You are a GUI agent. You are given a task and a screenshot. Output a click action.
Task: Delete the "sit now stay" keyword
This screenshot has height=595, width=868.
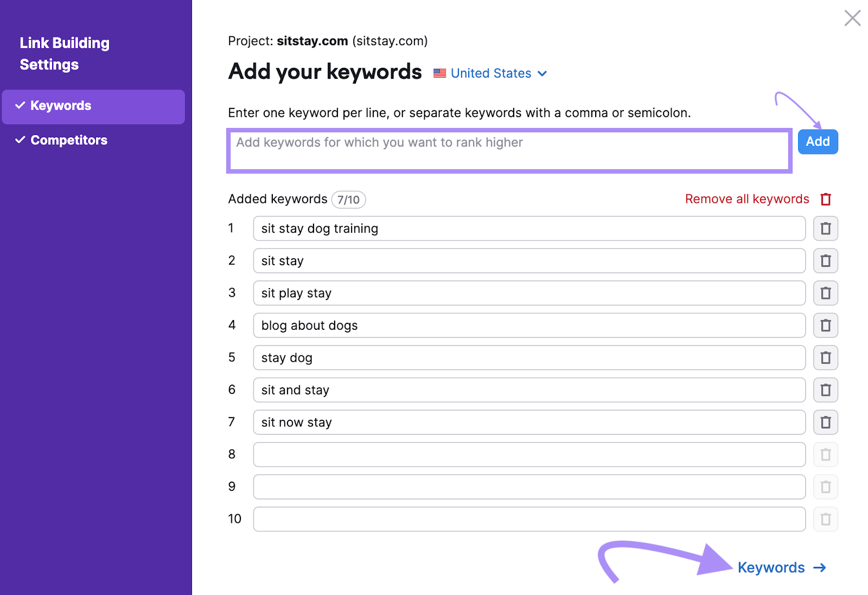[825, 422]
